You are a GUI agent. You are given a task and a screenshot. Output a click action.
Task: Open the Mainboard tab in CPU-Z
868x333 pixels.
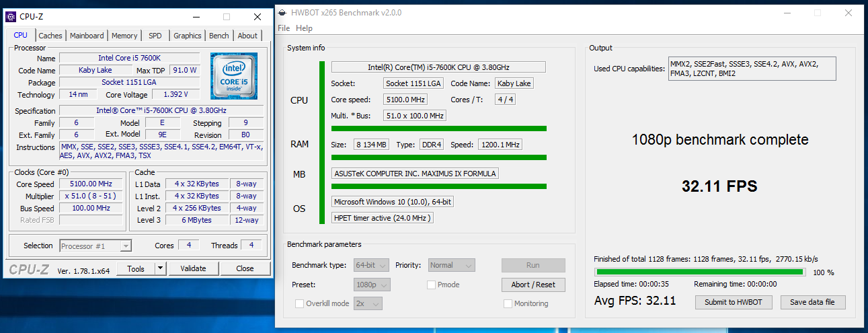(87, 36)
